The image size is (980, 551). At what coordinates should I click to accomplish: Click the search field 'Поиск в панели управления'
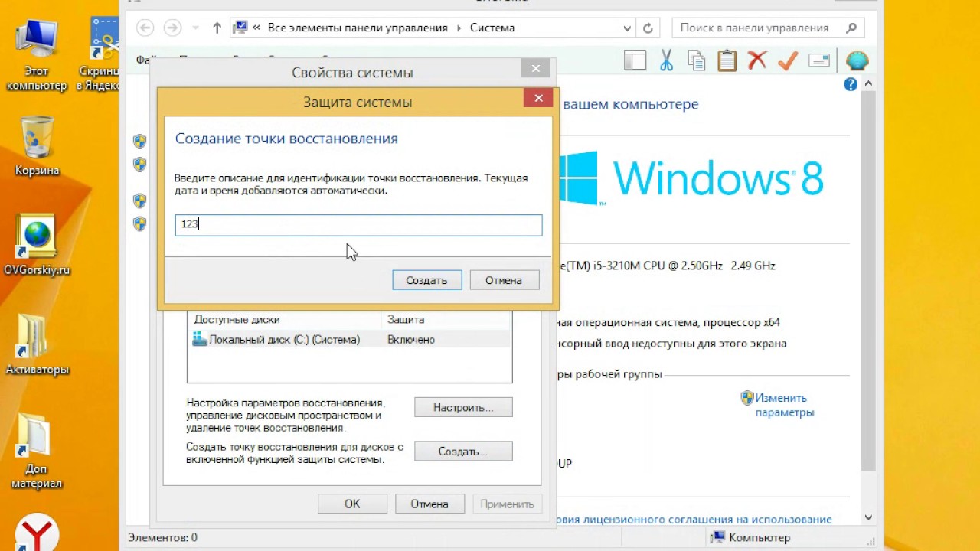click(x=768, y=28)
